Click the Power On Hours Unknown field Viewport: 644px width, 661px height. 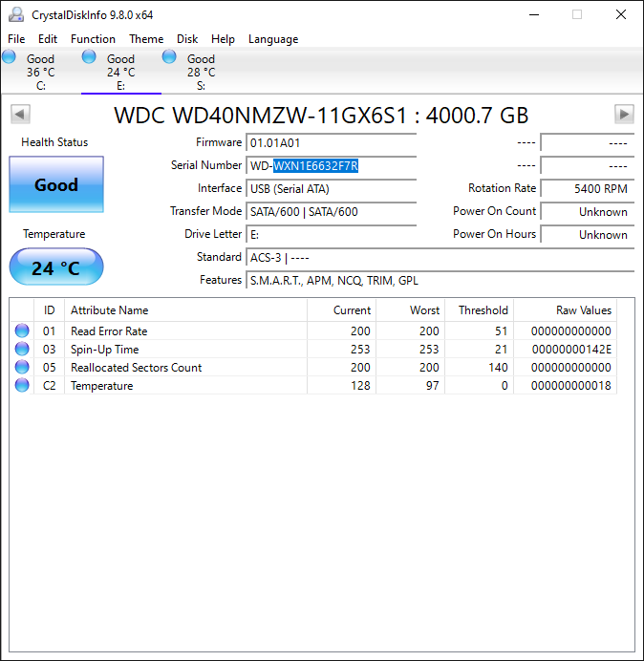pyautogui.click(x=588, y=234)
